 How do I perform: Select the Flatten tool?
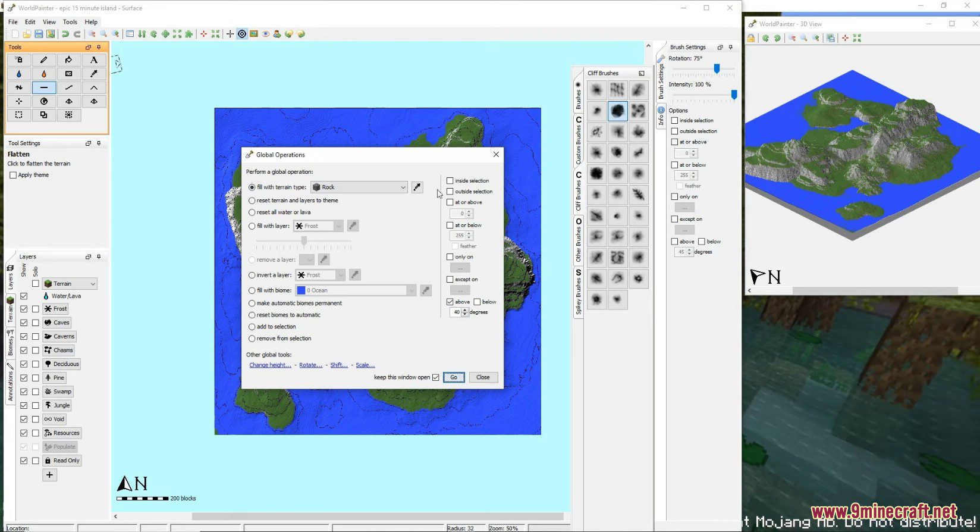point(44,87)
